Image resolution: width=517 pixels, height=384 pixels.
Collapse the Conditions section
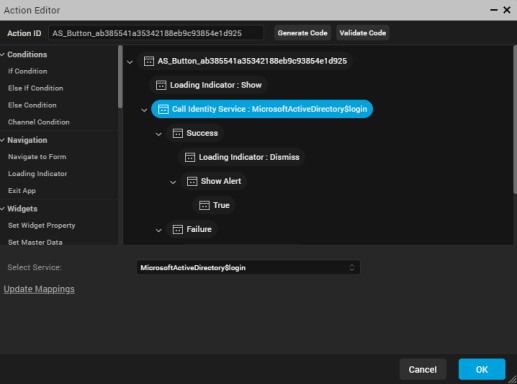click(3, 54)
